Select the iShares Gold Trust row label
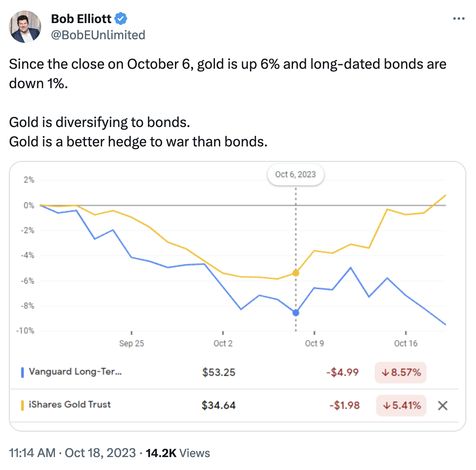 point(70,404)
